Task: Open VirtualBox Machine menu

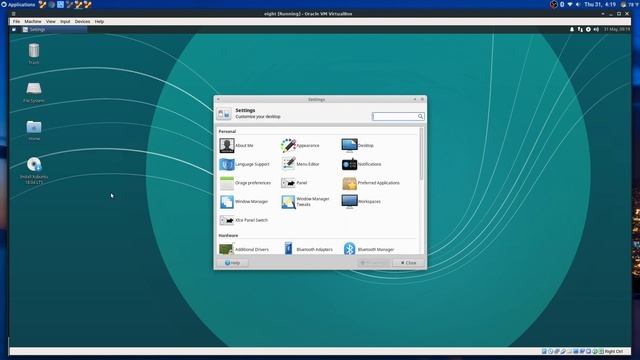Action: click(x=33, y=21)
